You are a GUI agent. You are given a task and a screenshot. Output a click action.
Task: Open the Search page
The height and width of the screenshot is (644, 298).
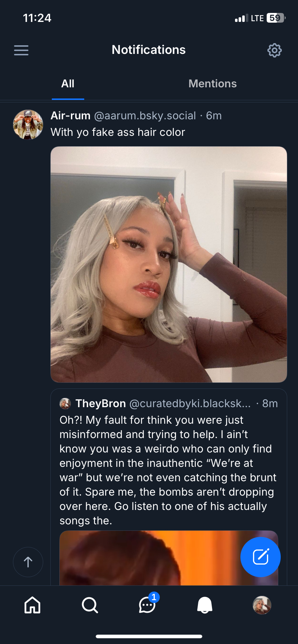click(90, 605)
